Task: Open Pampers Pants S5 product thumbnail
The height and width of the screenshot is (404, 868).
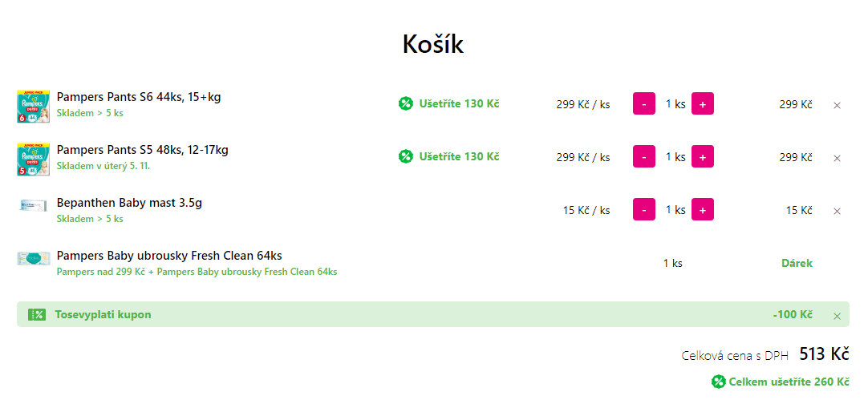Action: click(x=33, y=159)
